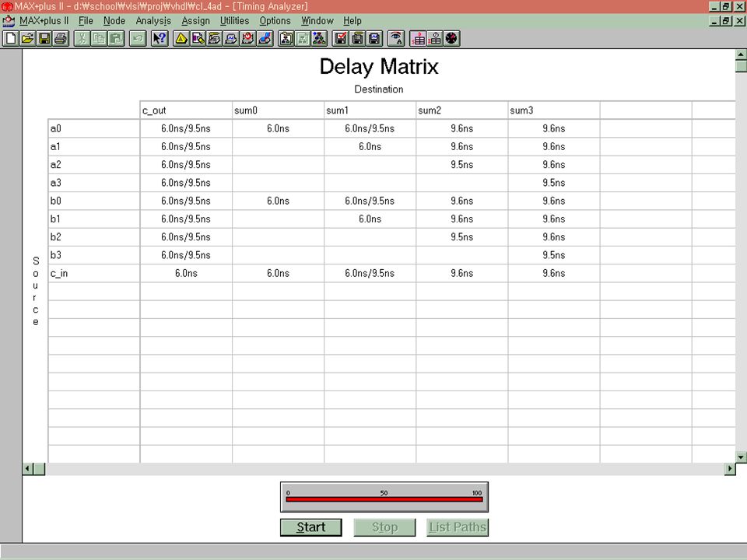Select the b3 to sum3 9.5ns cell
The width and height of the screenshot is (747, 560).
pos(554,255)
